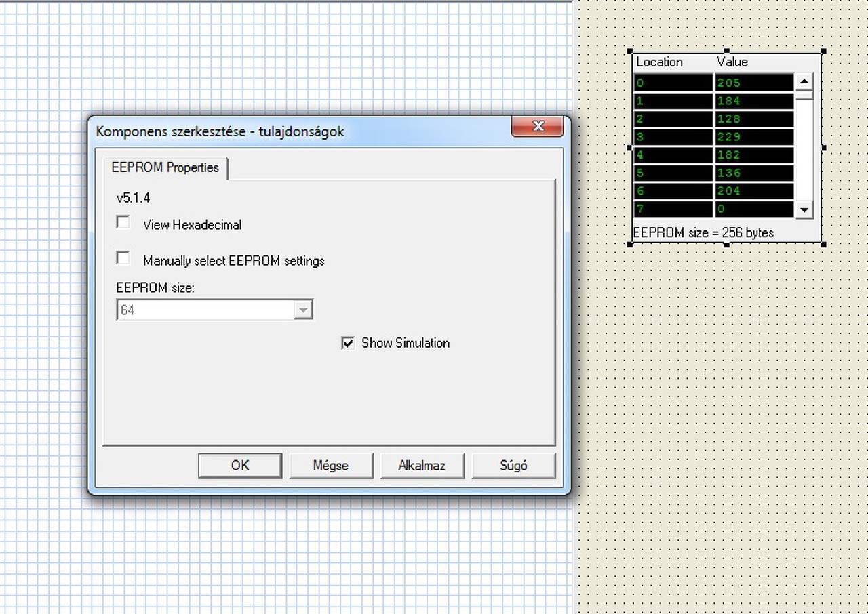Select the value 184 at location 1

click(754, 101)
